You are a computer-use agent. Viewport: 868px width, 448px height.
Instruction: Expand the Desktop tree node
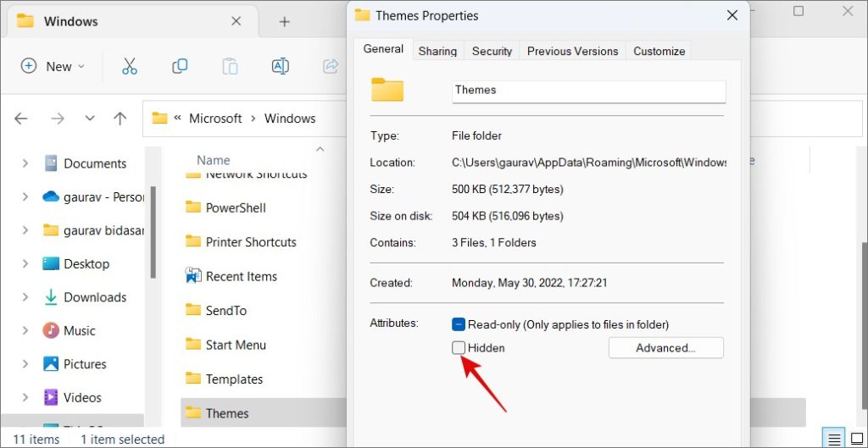point(25,264)
